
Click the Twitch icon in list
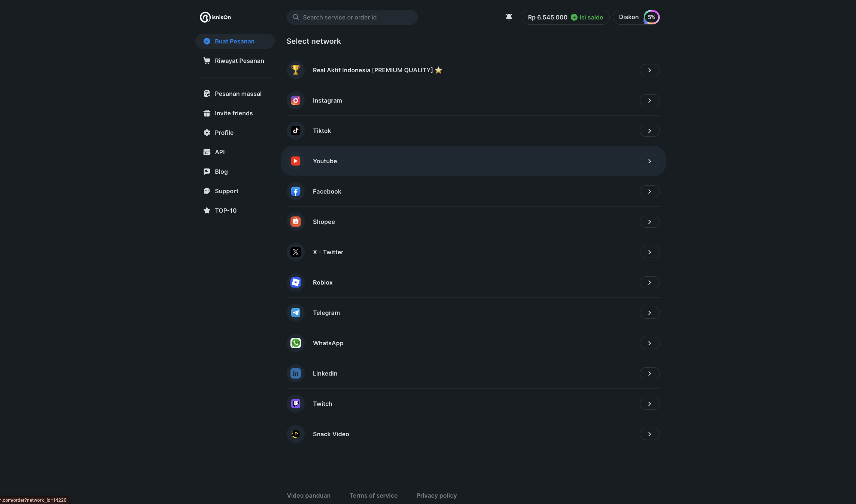click(296, 404)
